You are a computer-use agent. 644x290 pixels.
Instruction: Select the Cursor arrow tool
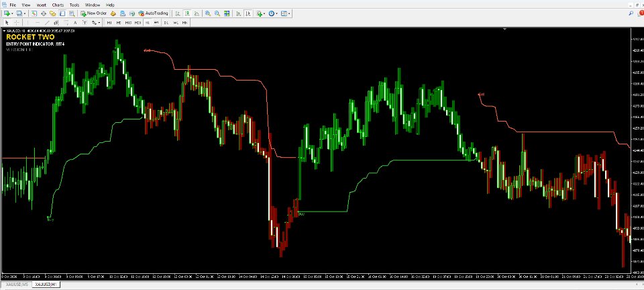pyautogui.click(x=7, y=23)
